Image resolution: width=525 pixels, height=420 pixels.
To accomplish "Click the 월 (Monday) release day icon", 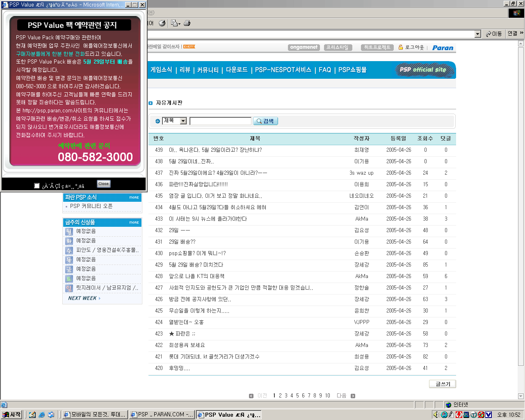I will (x=69, y=232).
